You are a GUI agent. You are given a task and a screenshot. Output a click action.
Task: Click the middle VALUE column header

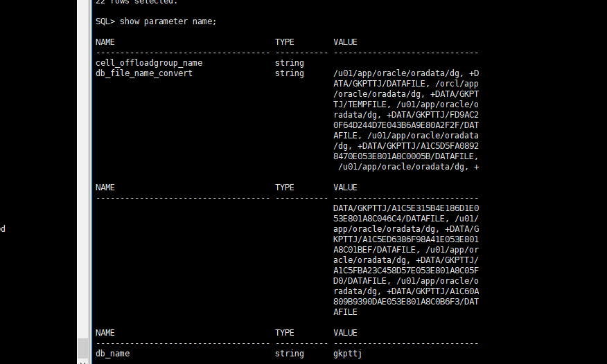pyautogui.click(x=345, y=188)
